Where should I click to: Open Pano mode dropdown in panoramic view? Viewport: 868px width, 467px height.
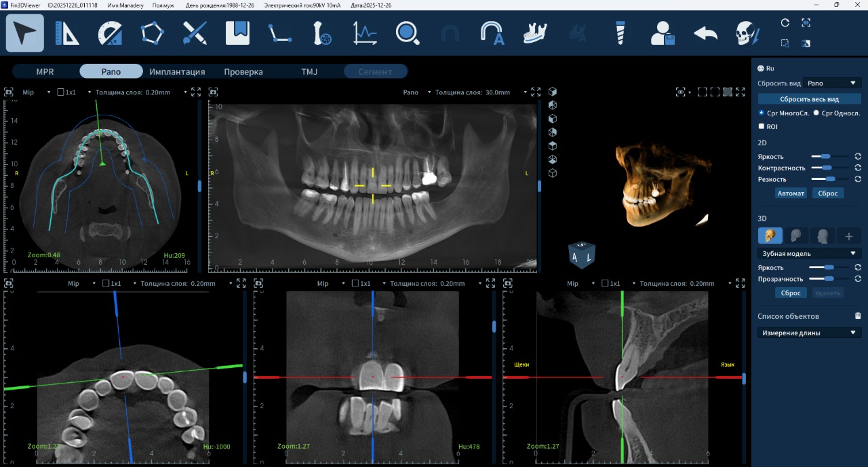pos(417,92)
